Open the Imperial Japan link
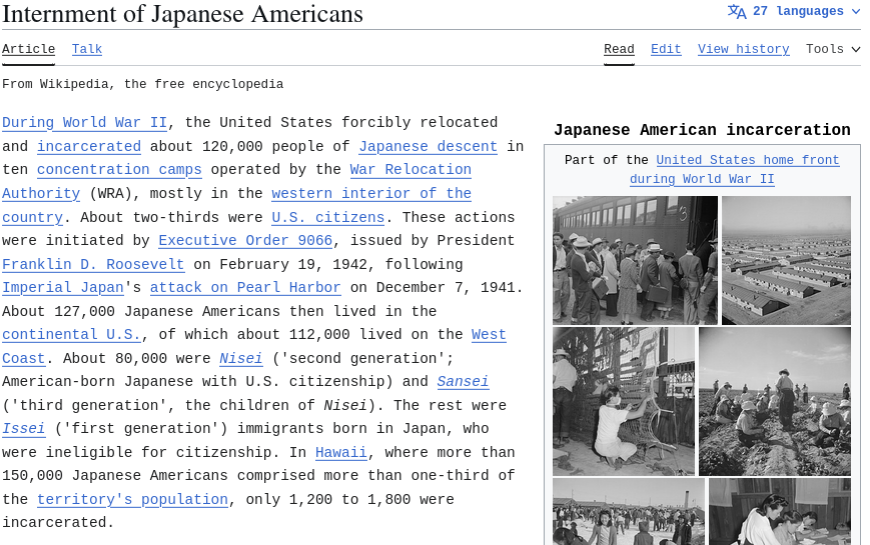 click(x=63, y=287)
